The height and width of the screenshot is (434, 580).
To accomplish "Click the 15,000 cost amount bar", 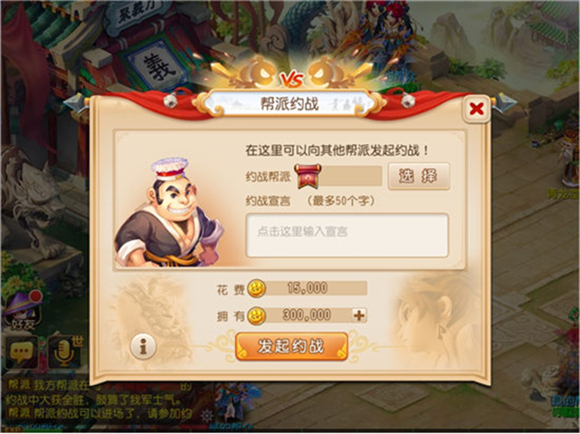I will tap(316, 288).
